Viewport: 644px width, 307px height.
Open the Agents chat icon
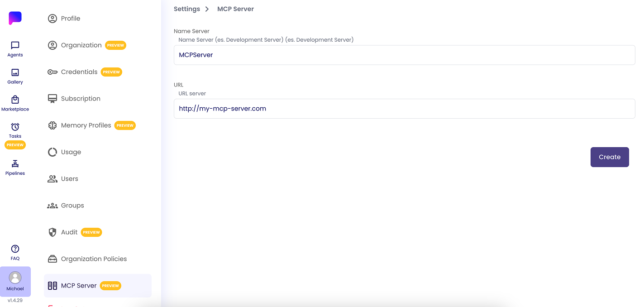[x=15, y=45]
